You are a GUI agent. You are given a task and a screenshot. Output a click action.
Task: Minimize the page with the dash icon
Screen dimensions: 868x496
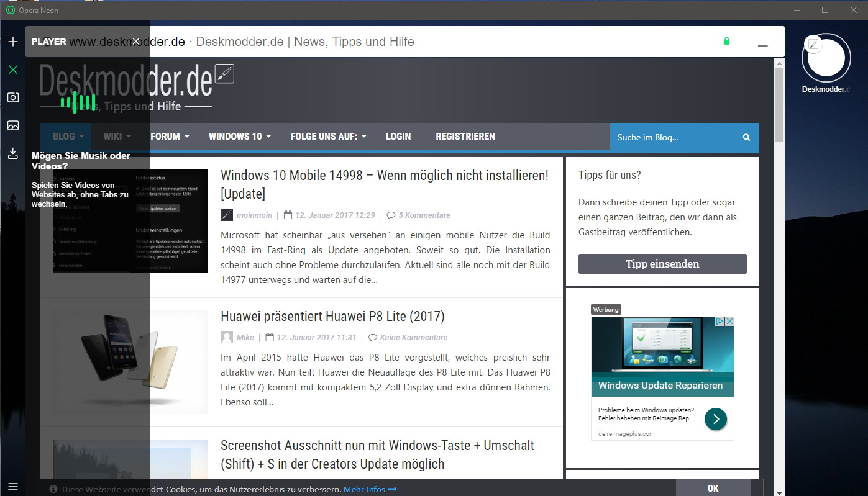click(x=763, y=47)
